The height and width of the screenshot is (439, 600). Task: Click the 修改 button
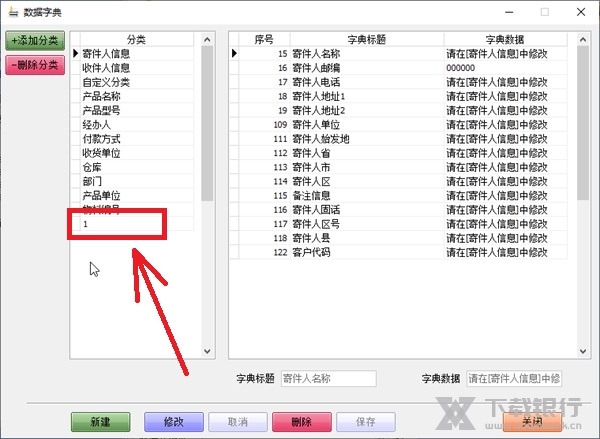(x=174, y=422)
